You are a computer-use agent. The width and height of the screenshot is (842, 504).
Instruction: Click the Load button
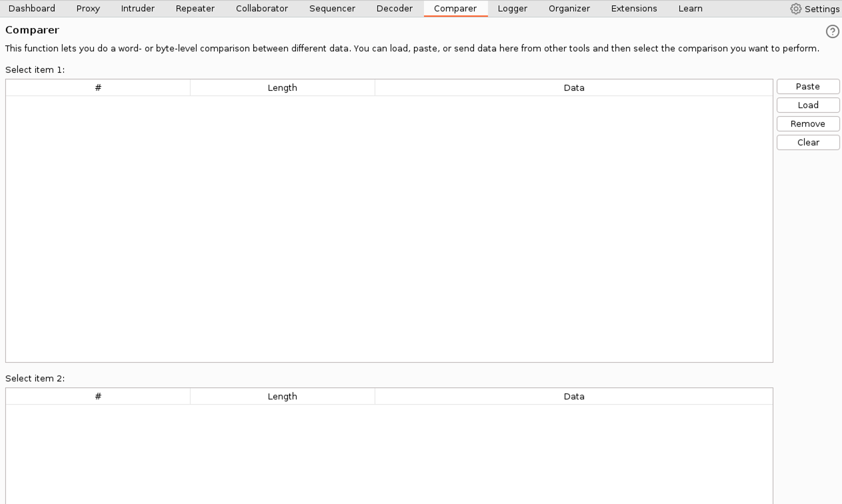[x=808, y=105]
